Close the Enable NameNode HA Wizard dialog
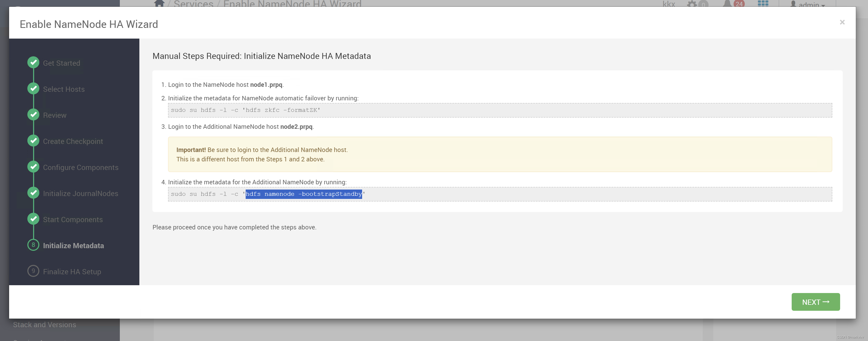 842,22
